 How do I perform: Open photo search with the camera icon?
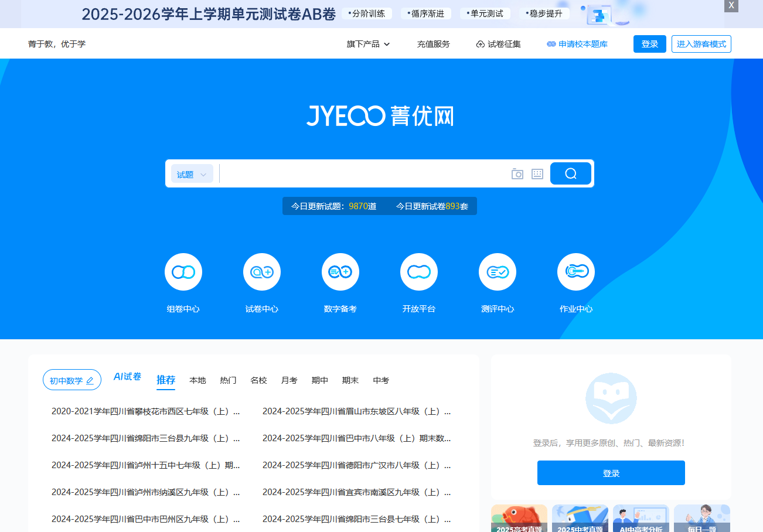(x=517, y=174)
